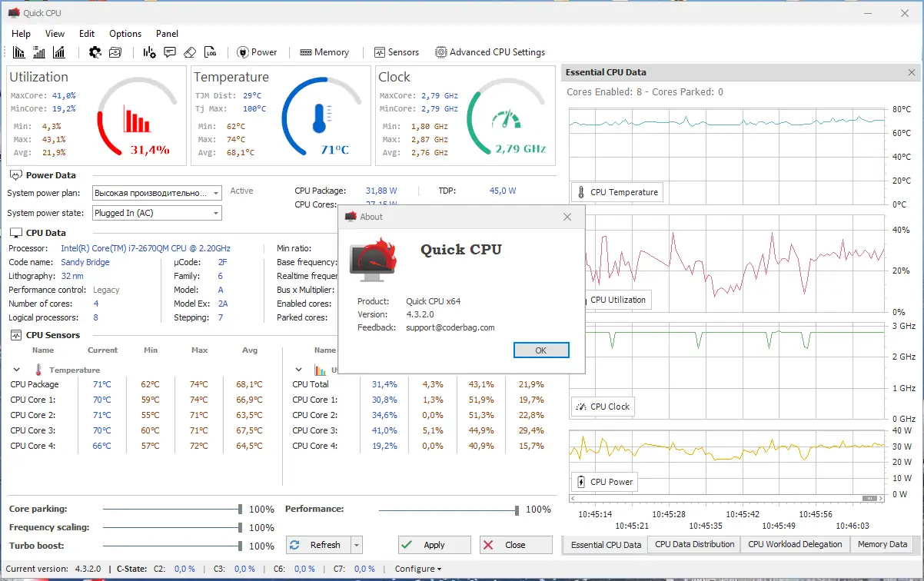Image resolution: width=924 pixels, height=581 pixels.
Task: Click the Sandy Bridge code name
Action: (x=85, y=262)
